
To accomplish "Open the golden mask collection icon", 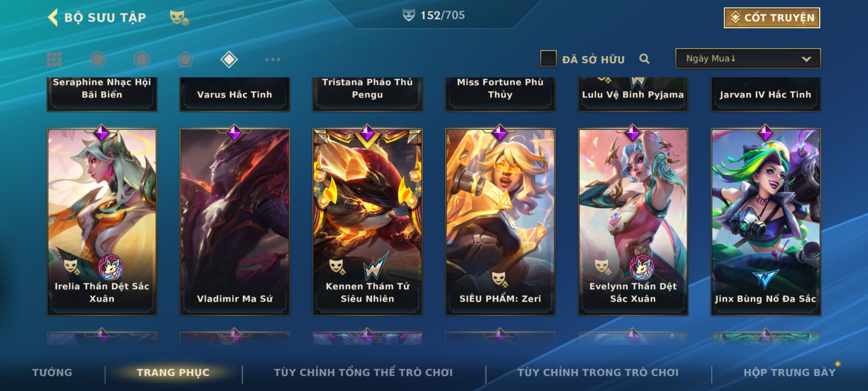I will 179,17.
